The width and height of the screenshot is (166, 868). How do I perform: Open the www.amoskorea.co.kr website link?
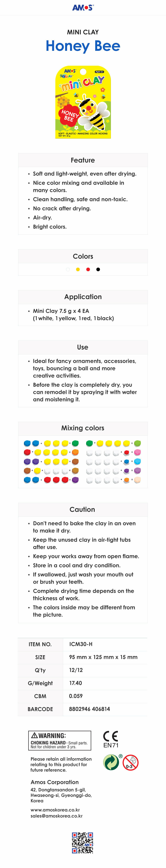[x=55, y=810]
